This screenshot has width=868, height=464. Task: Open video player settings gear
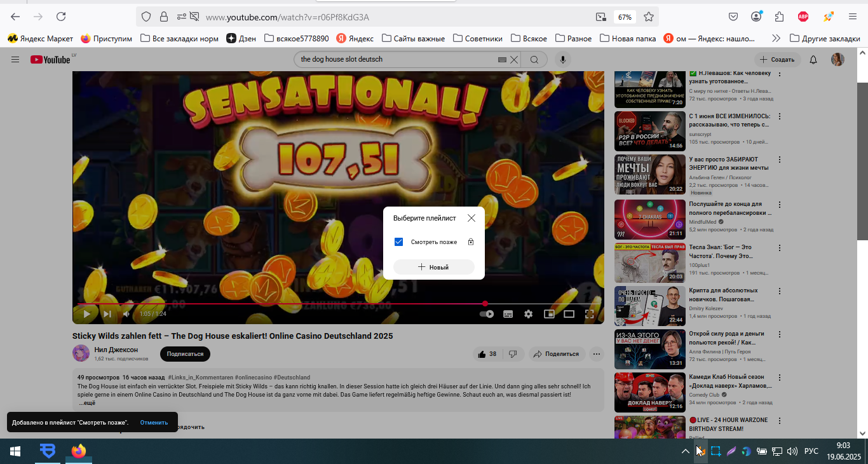pos(528,314)
